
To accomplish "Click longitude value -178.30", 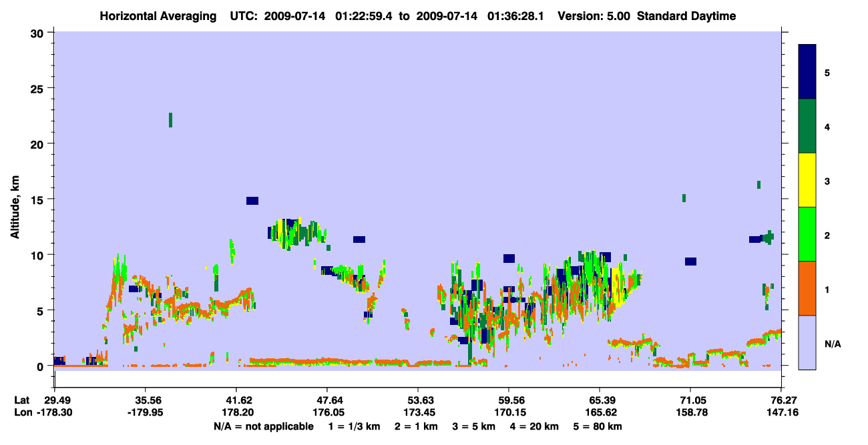I will [x=55, y=413].
